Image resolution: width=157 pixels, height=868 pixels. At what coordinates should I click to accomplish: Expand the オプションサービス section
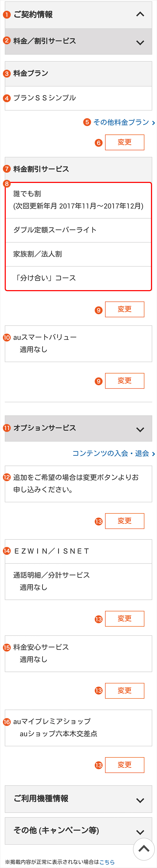pyautogui.click(x=78, y=428)
